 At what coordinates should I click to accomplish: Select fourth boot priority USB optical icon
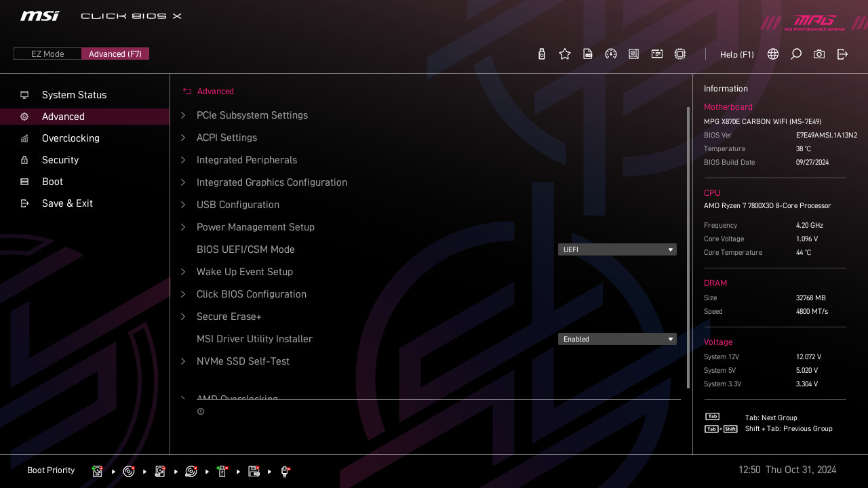pos(191,471)
